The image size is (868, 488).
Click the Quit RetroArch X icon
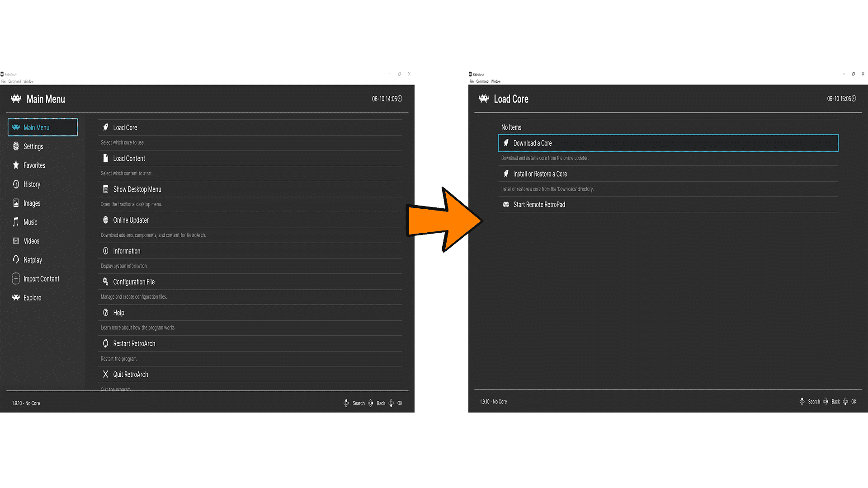coord(105,374)
